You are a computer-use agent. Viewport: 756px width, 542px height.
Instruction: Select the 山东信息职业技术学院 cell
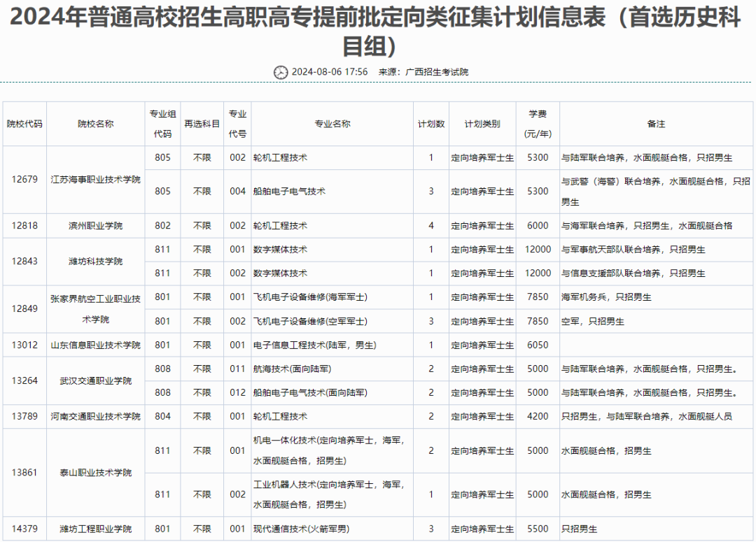[x=95, y=345]
